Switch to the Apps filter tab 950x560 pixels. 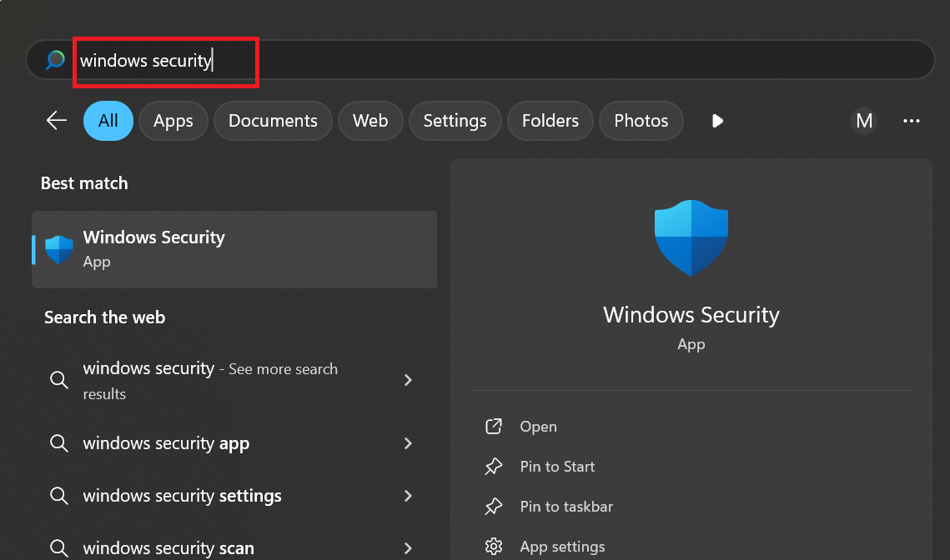coord(173,121)
